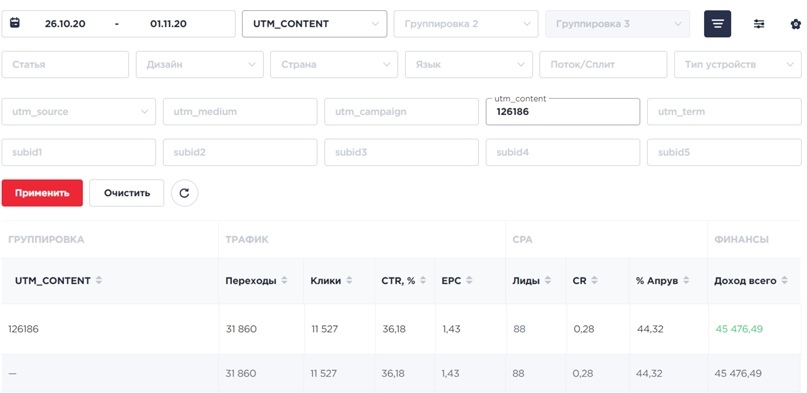The width and height of the screenshot is (807, 393).
Task: Focus the utm_campaign input field
Action: click(x=401, y=112)
